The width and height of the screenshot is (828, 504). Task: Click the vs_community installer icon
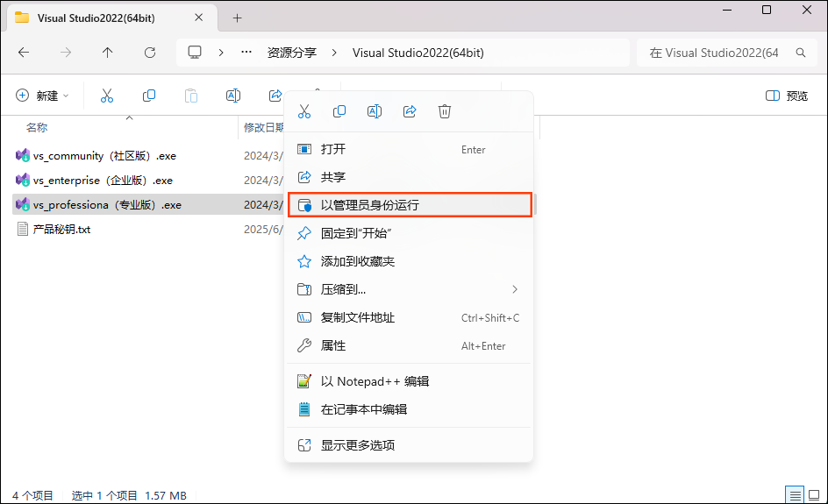pyautogui.click(x=23, y=155)
